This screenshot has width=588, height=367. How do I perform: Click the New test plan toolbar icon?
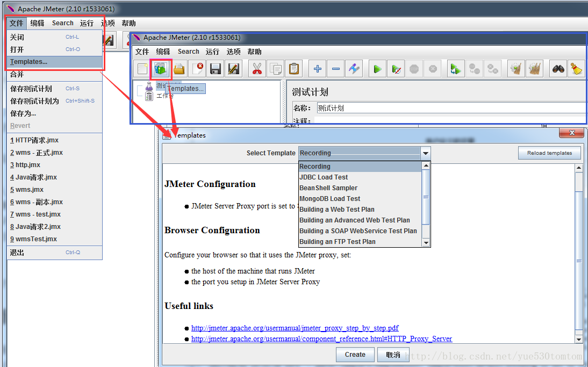(x=142, y=69)
